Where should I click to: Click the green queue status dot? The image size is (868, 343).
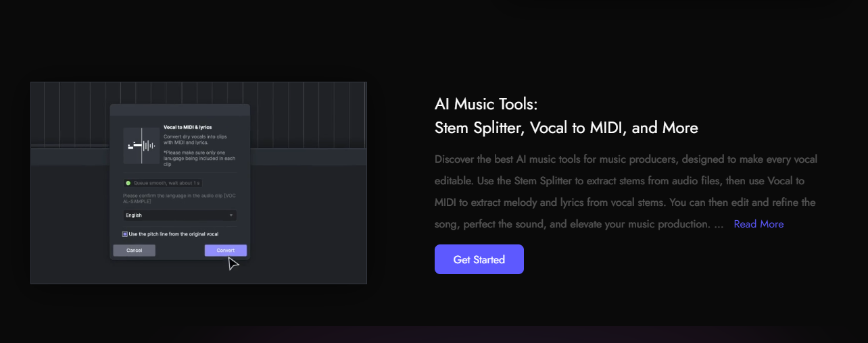click(128, 183)
